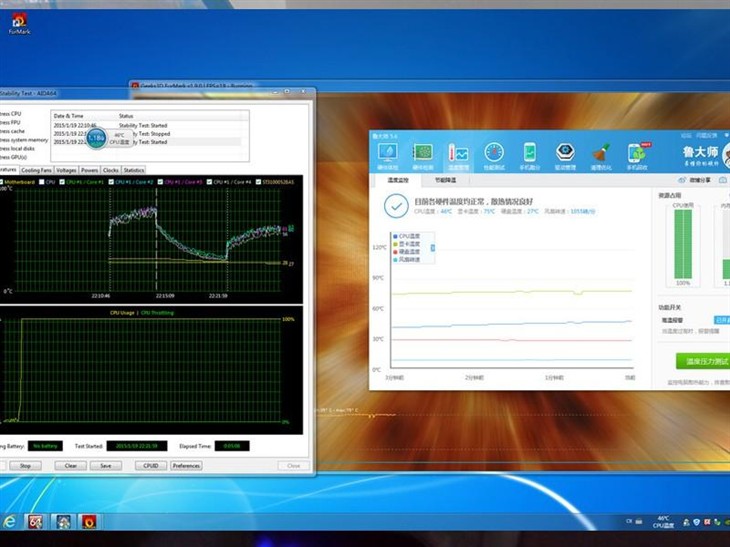The image size is (730, 547).
Task: Toggle the ST3100052843 disk temperature checkbox
Action: 258,182
